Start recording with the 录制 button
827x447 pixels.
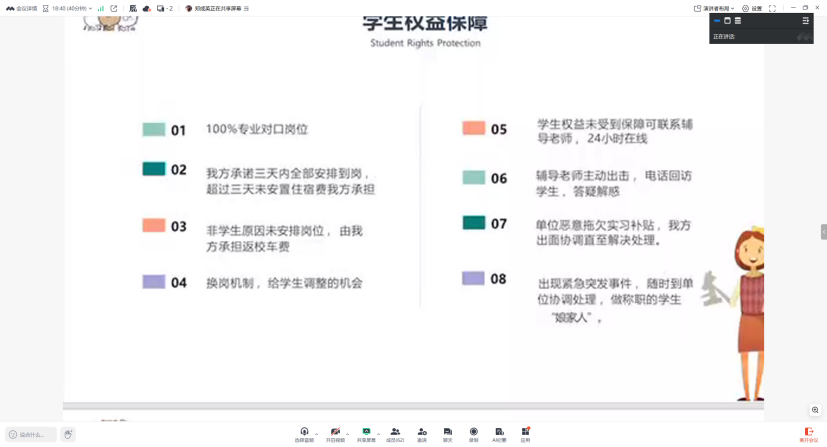point(474,433)
